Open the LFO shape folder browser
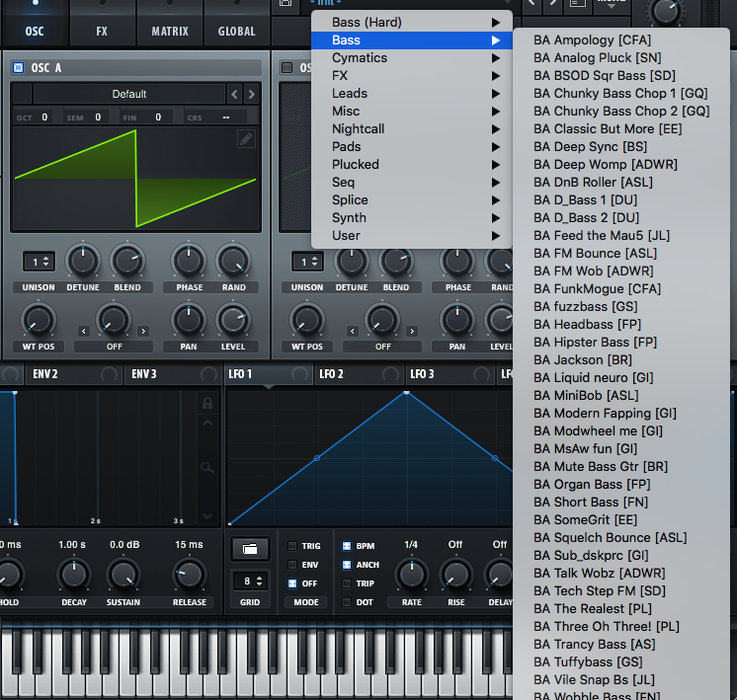737x700 pixels. (x=250, y=549)
